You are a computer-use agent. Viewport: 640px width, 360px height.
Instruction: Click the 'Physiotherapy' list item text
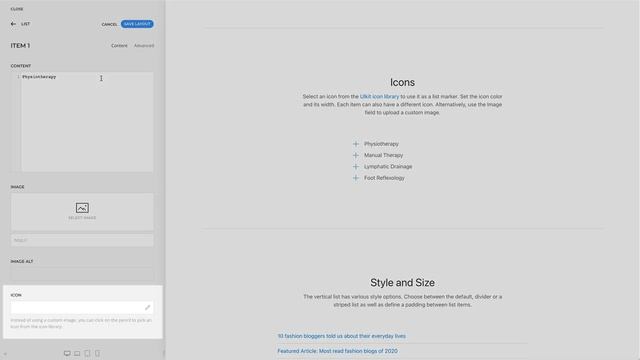381,144
